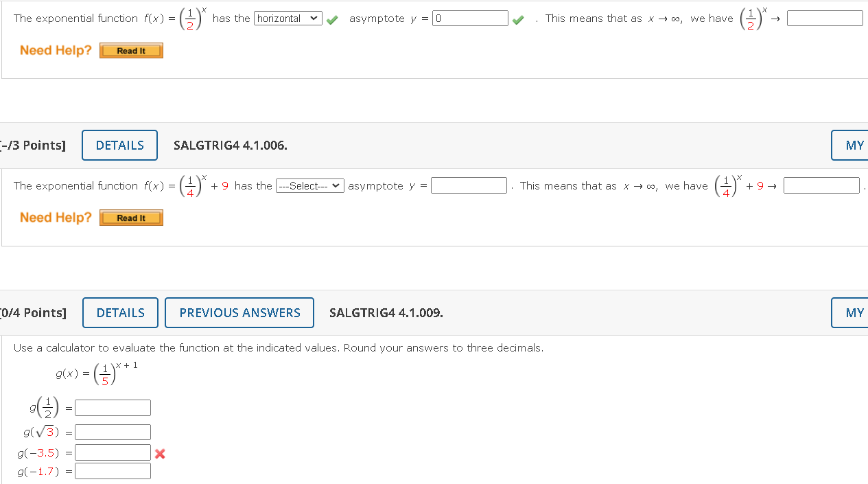This screenshot has width=868, height=484.
Task: Click the green checkmark beside horizontal dropdown
Action: pos(332,20)
